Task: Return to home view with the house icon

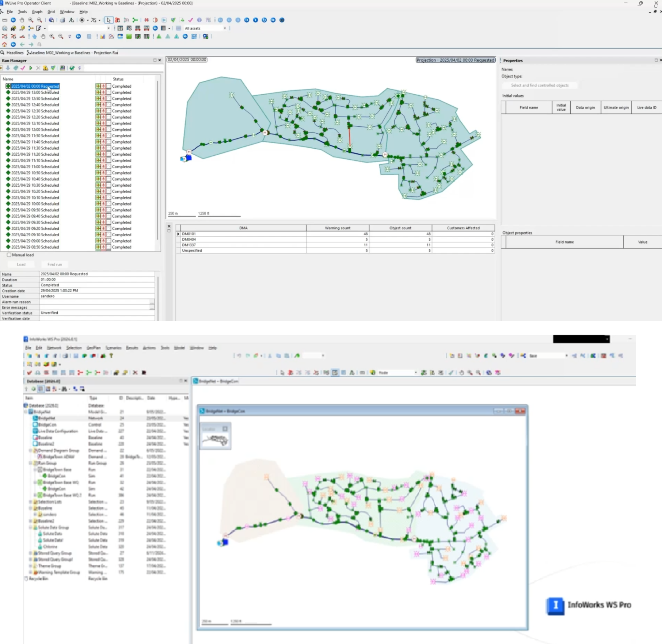Action: tap(4, 44)
